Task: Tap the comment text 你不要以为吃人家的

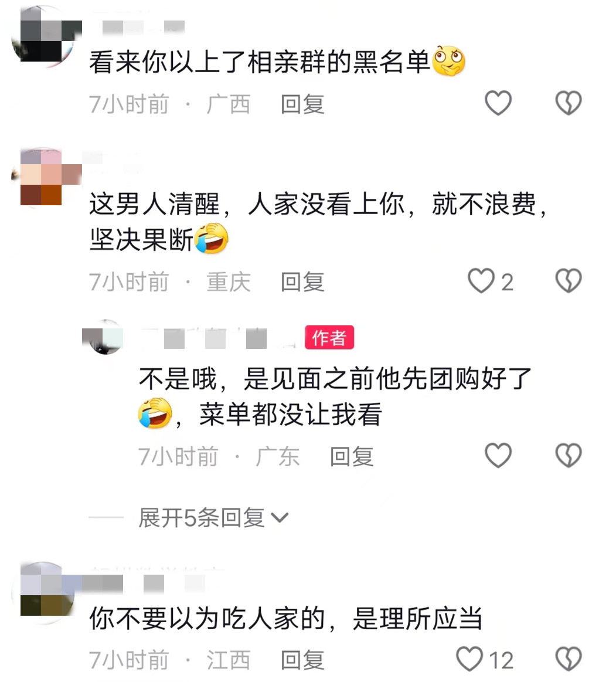Action: [x=207, y=619]
